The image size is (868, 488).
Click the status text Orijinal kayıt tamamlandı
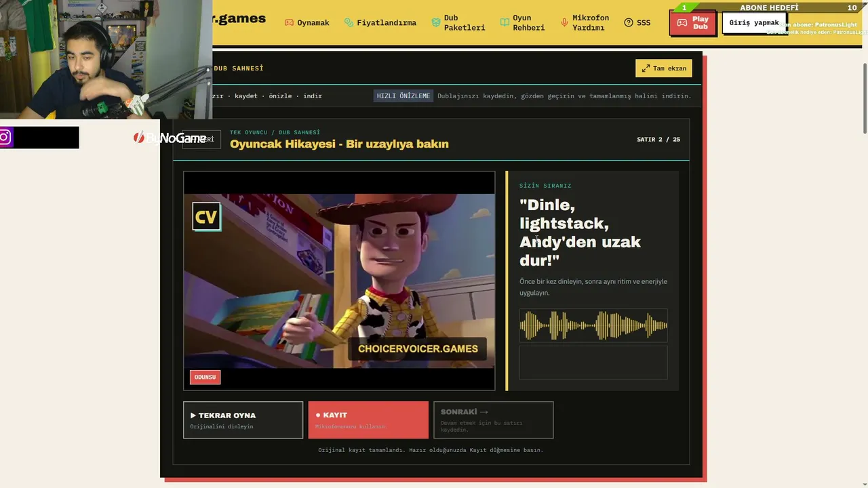point(431,450)
